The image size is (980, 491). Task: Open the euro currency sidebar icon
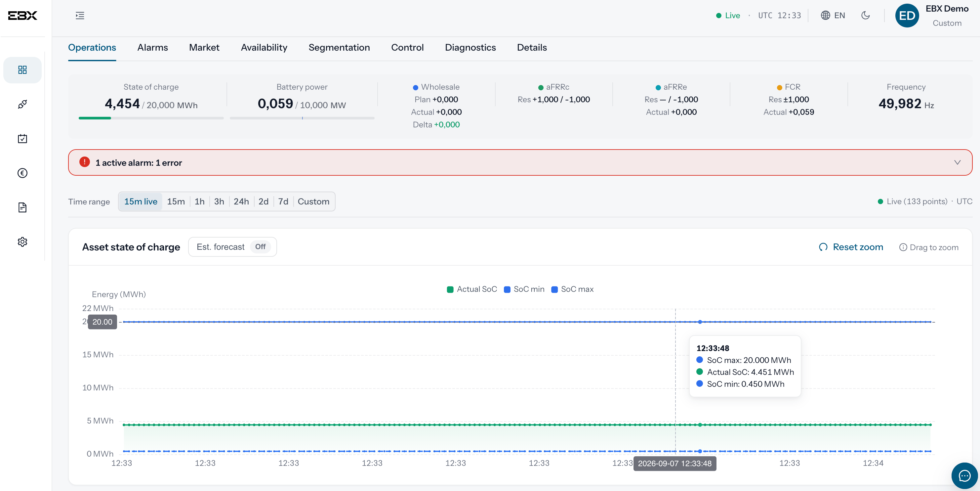(22, 173)
